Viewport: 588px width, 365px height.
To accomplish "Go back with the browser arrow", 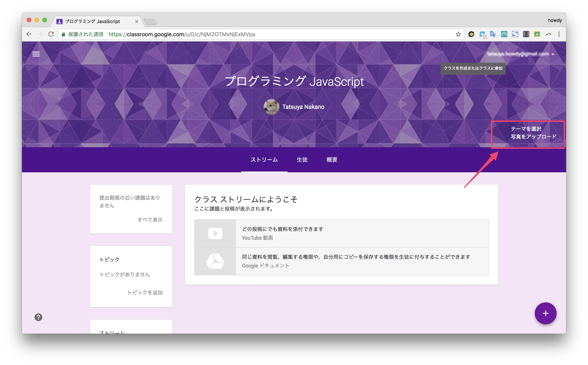I will tap(29, 34).
